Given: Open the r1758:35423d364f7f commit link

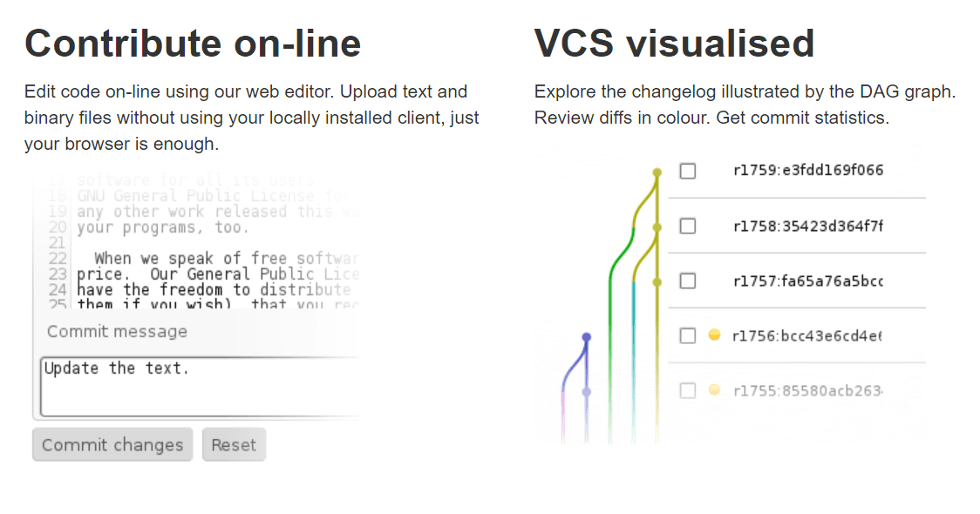Looking at the screenshot, I should [807, 227].
